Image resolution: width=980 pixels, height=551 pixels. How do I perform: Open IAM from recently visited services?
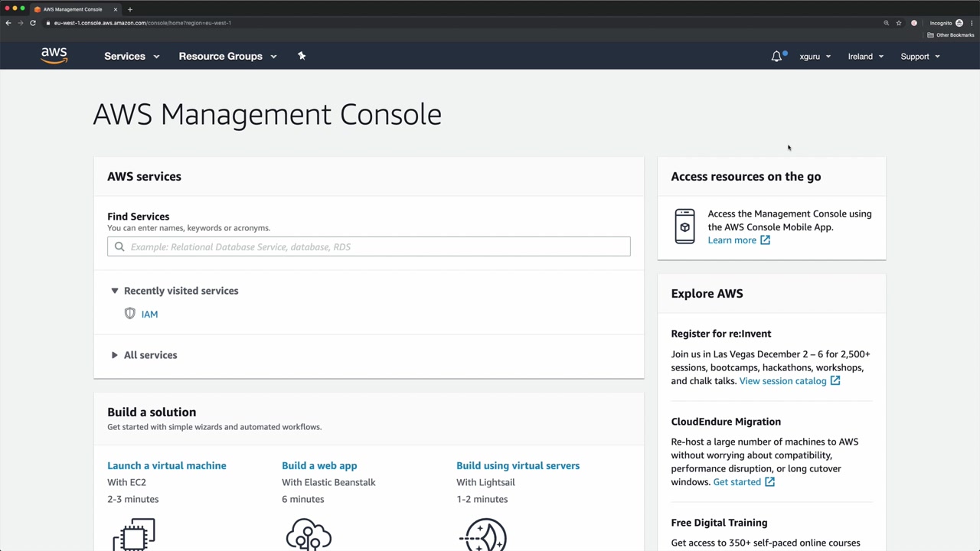149,314
